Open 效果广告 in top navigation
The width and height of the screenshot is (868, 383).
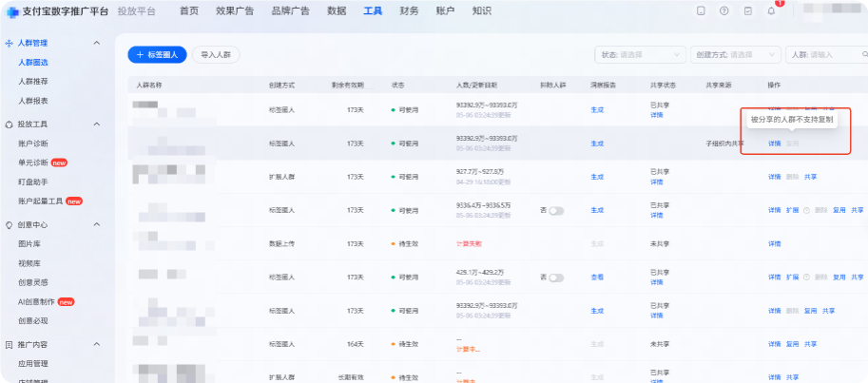235,11
